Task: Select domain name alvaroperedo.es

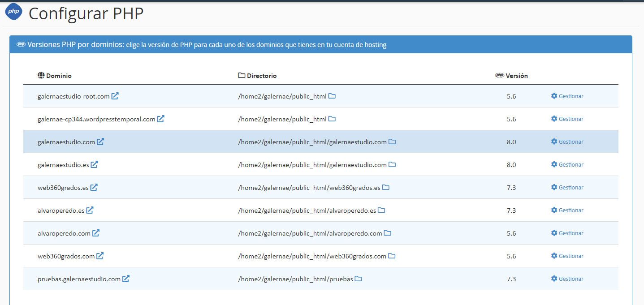Action: pos(61,210)
